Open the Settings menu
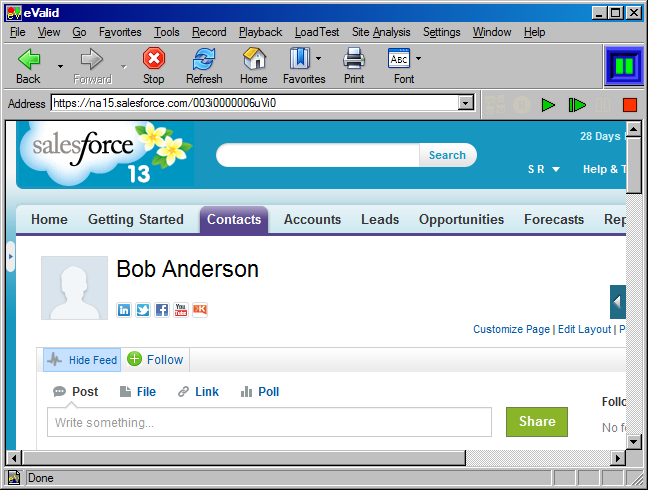Image resolution: width=648 pixels, height=490 pixels. (441, 32)
